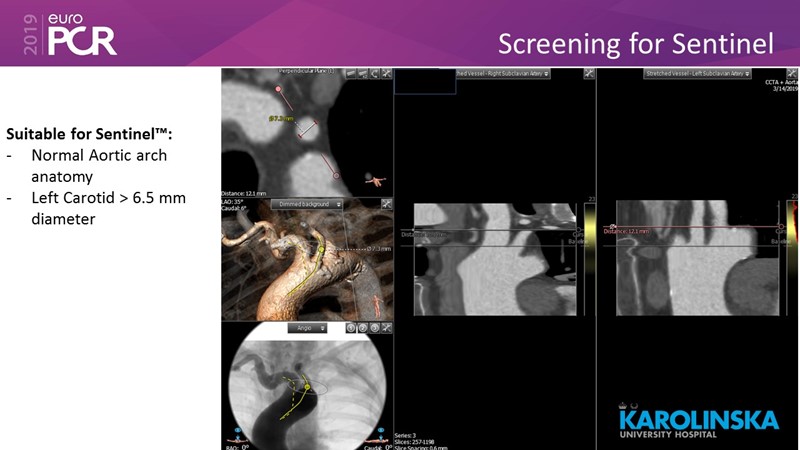
Task: Open tools icon in Perpendicular Plane view
Action: click(386, 74)
